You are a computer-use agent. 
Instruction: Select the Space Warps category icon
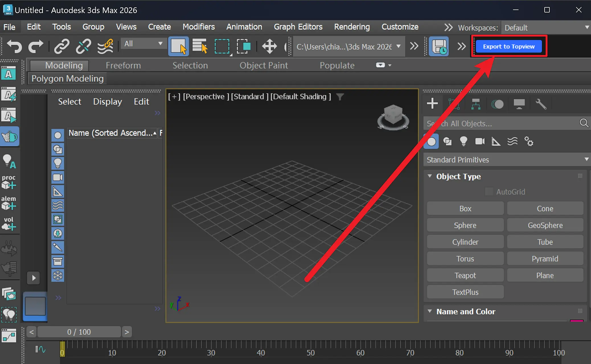point(512,141)
